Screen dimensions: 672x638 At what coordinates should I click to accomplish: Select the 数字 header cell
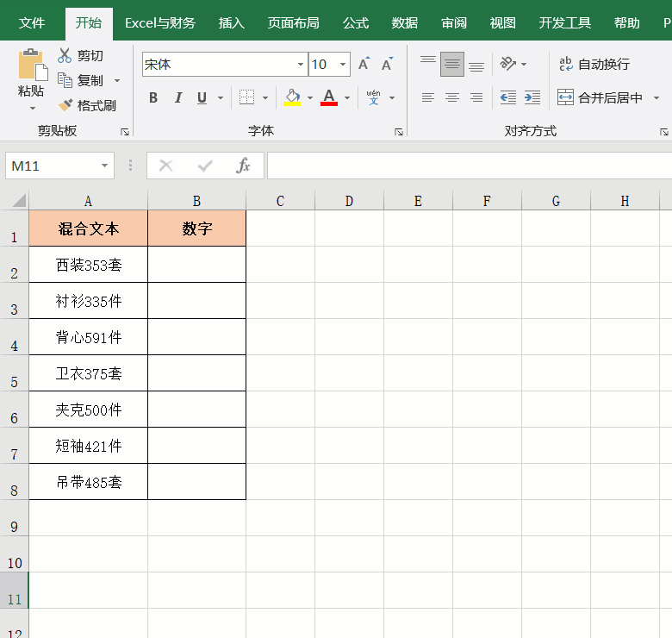pos(196,228)
